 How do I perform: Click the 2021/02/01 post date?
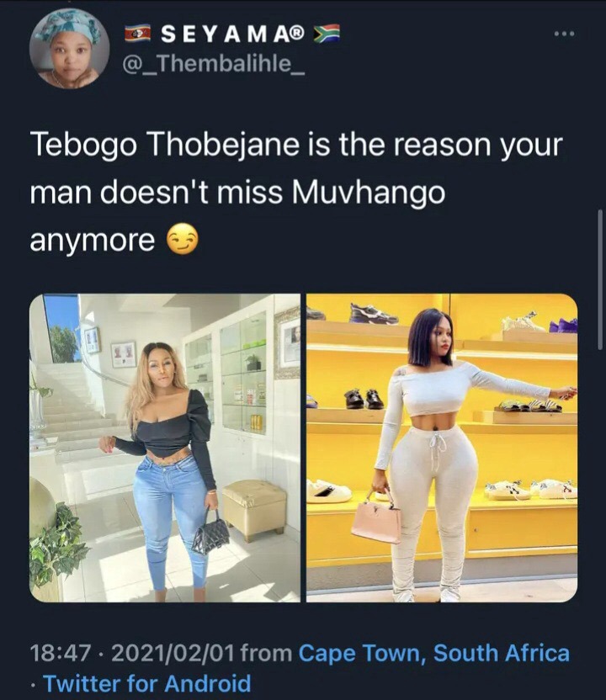(x=173, y=653)
